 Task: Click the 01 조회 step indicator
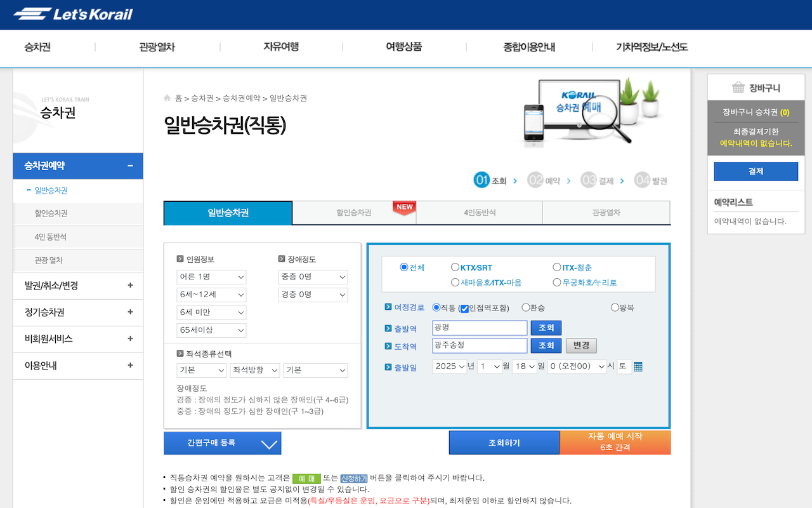click(x=488, y=180)
